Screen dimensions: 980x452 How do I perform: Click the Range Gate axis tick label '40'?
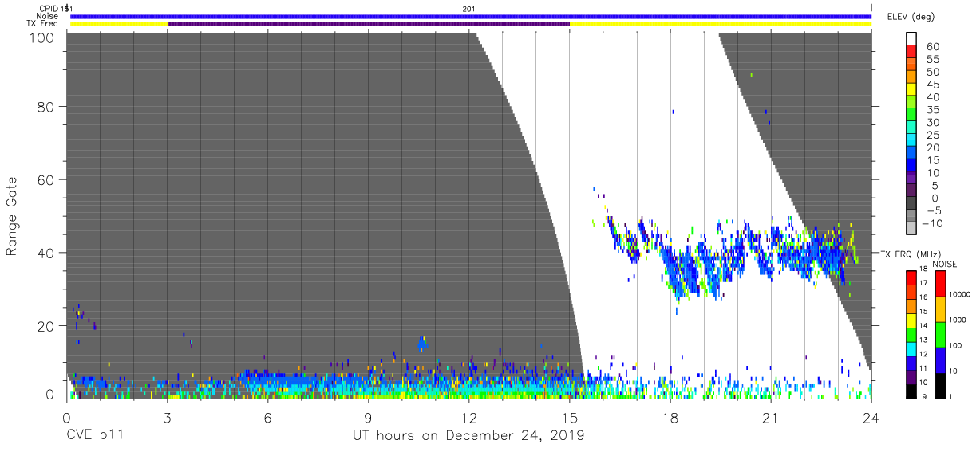coord(45,253)
